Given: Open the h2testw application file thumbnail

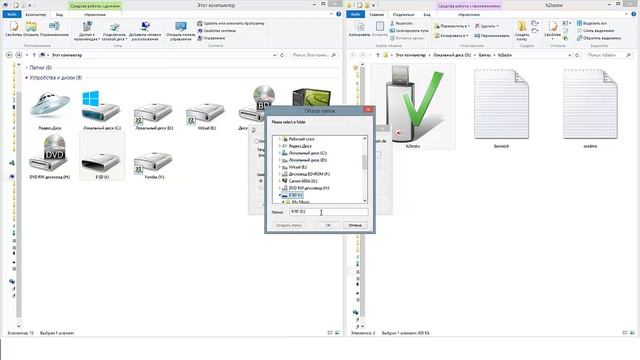Looking at the screenshot, I should point(413,106).
